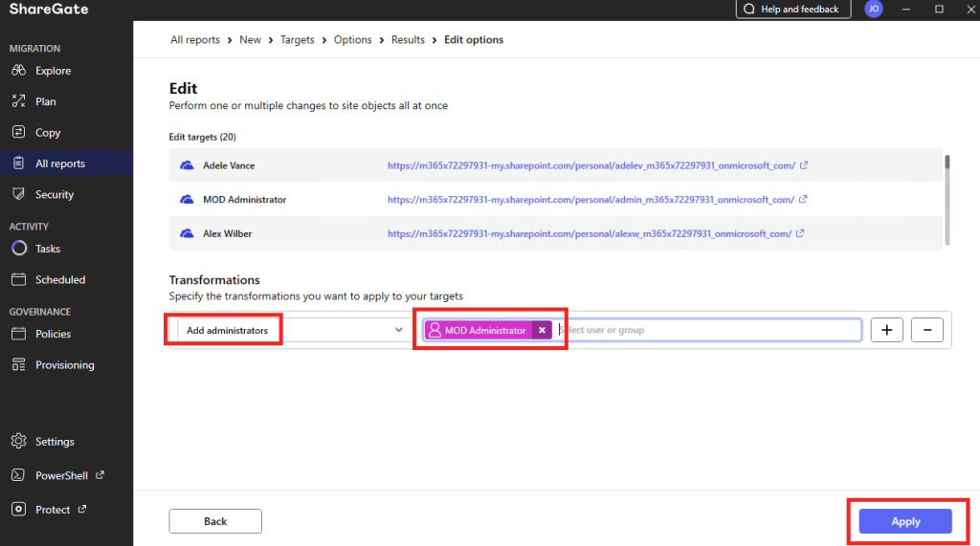Open the Explore menu item
Viewport: 980px width, 546px height.
click(x=54, y=71)
